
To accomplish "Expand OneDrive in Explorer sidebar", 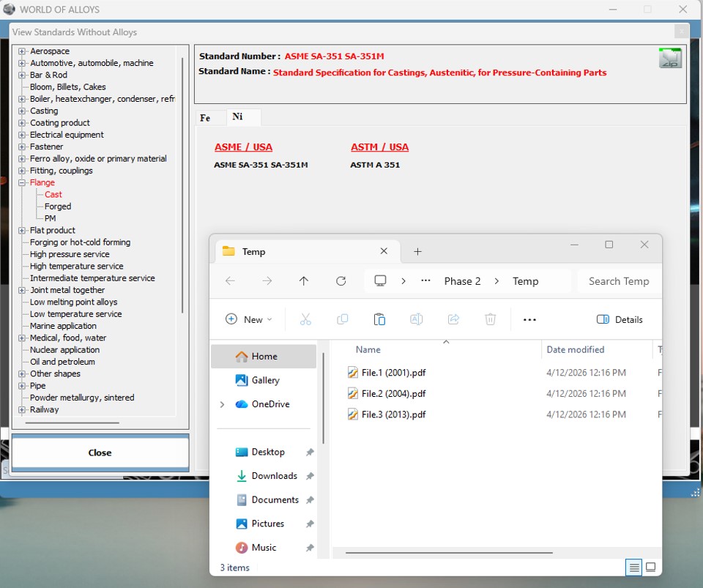I will 222,404.
